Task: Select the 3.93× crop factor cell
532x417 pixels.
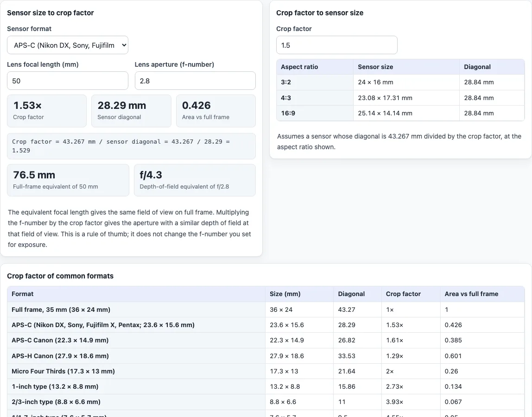Action: [x=411, y=402]
